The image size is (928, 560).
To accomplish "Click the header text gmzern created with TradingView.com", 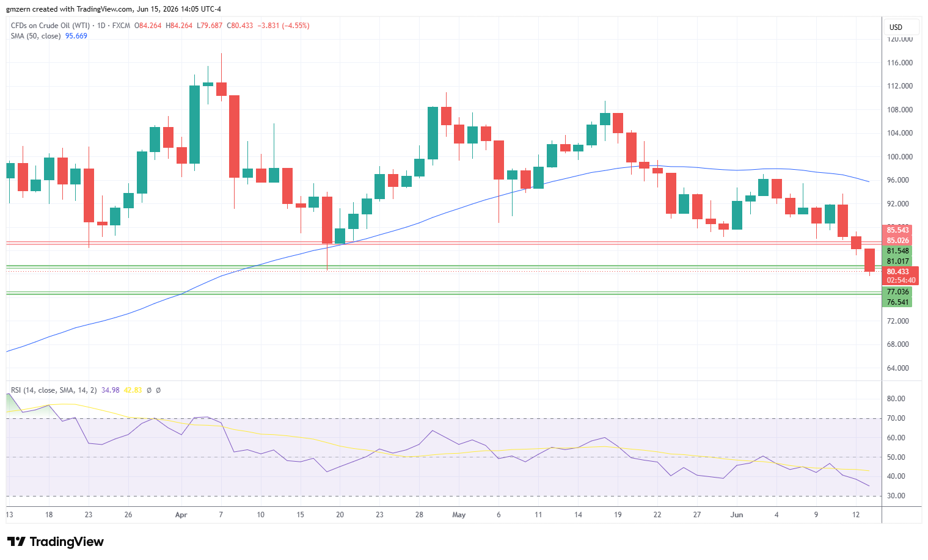I will pyautogui.click(x=70, y=9).
